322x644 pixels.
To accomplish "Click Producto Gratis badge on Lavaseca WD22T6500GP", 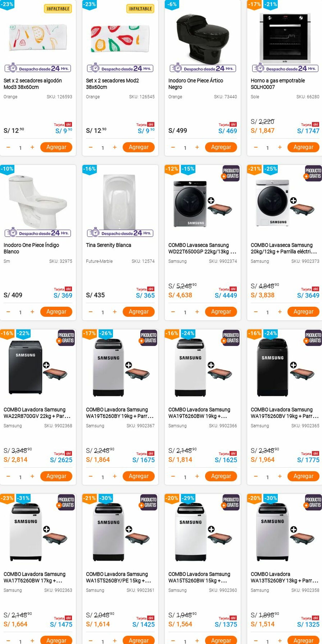I will point(231,173).
